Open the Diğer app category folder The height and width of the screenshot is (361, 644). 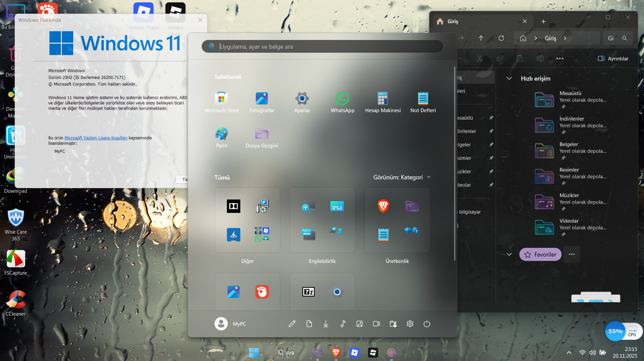[247, 220]
